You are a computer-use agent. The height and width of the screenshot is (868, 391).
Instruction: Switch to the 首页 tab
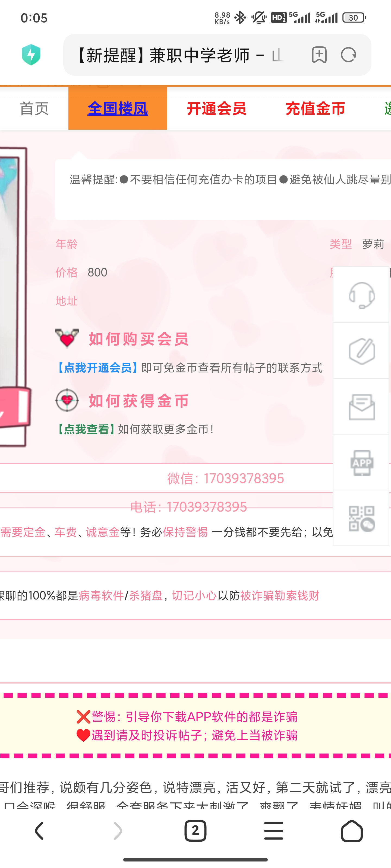34,108
